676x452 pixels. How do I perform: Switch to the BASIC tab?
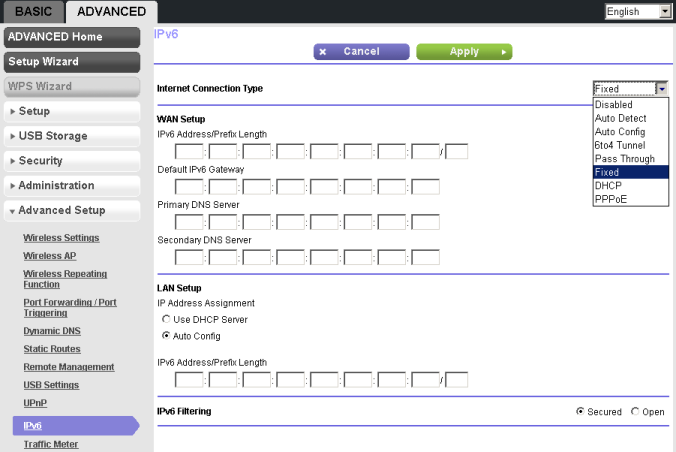point(34,12)
